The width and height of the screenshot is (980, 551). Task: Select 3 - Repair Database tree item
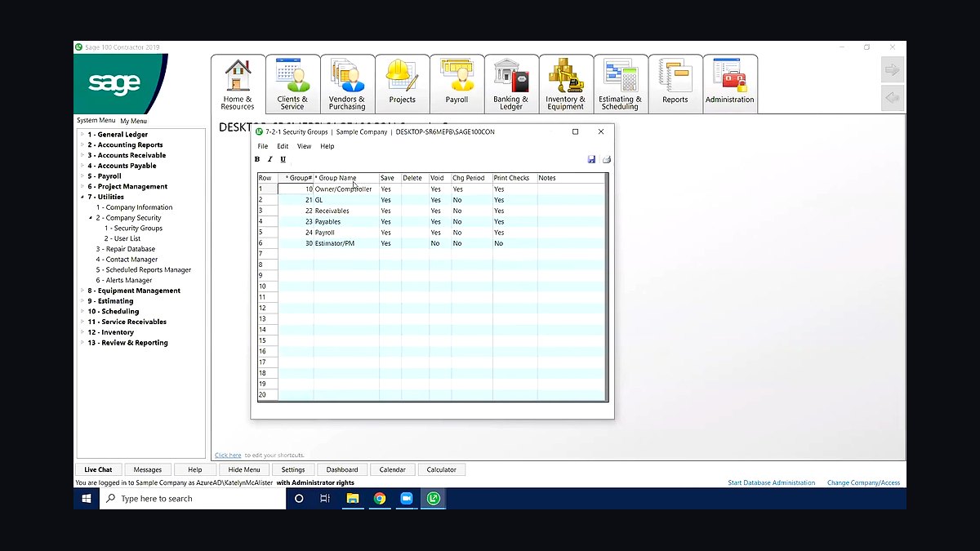click(x=126, y=249)
